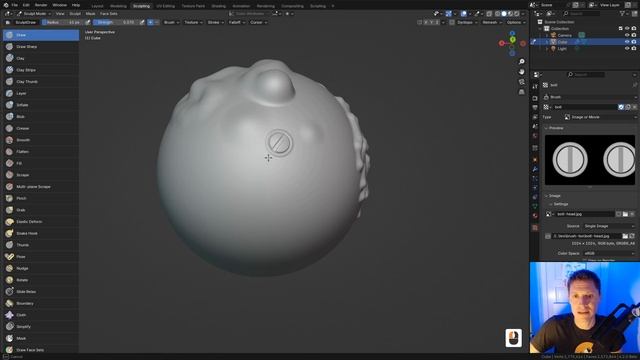The height and width of the screenshot is (360, 640).
Task: Open the Options dropdown
Action: pos(516,22)
